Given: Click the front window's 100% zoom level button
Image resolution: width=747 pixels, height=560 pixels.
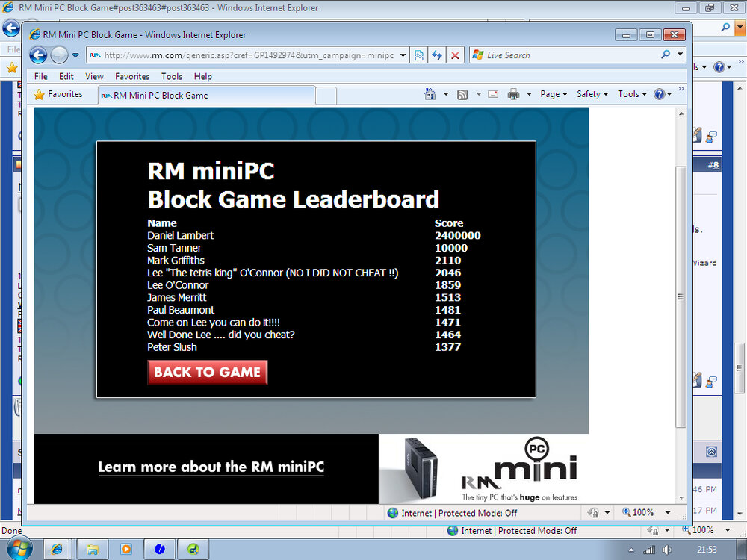Looking at the screenshot, I should tap(639, 512).
